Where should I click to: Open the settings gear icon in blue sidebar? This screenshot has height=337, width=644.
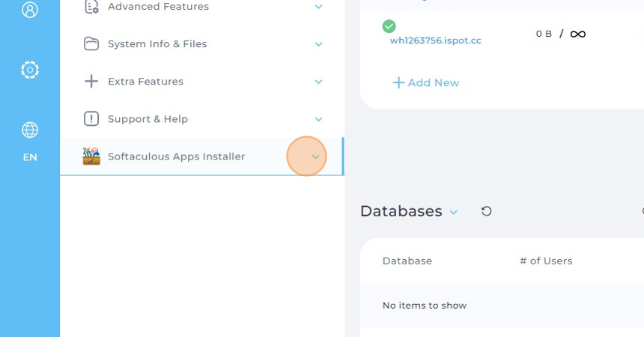(29, 70)
